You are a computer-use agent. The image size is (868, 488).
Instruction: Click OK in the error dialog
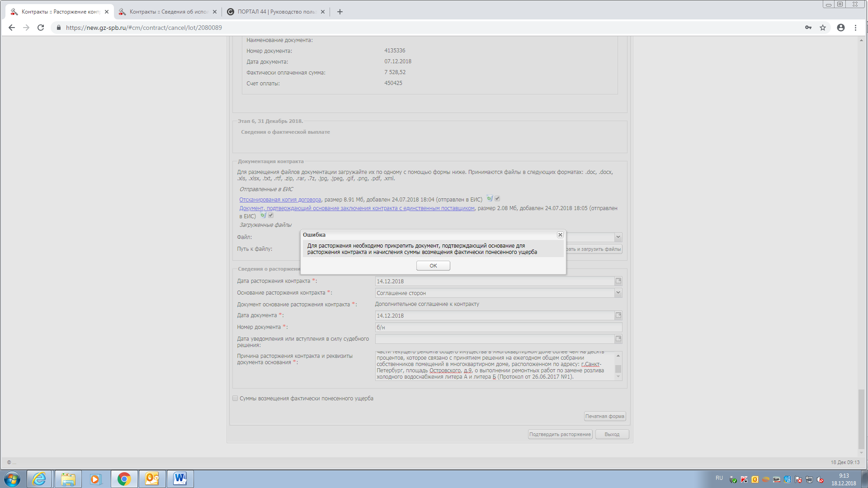coord(433,266)
